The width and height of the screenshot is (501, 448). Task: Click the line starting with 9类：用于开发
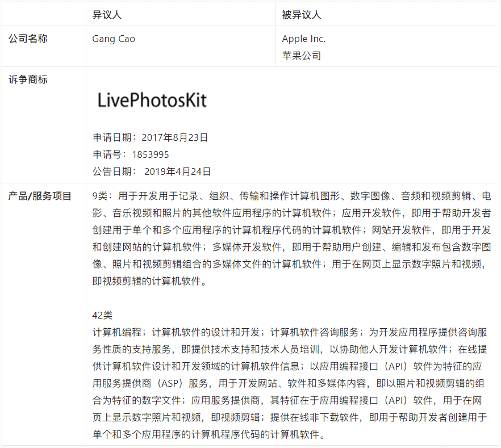coord(291,196)
